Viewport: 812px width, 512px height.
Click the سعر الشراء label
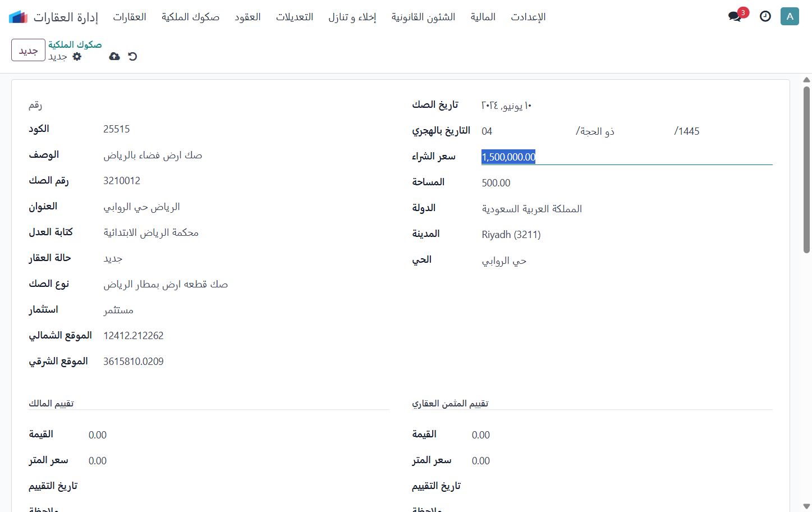click(x=434, y=157)
